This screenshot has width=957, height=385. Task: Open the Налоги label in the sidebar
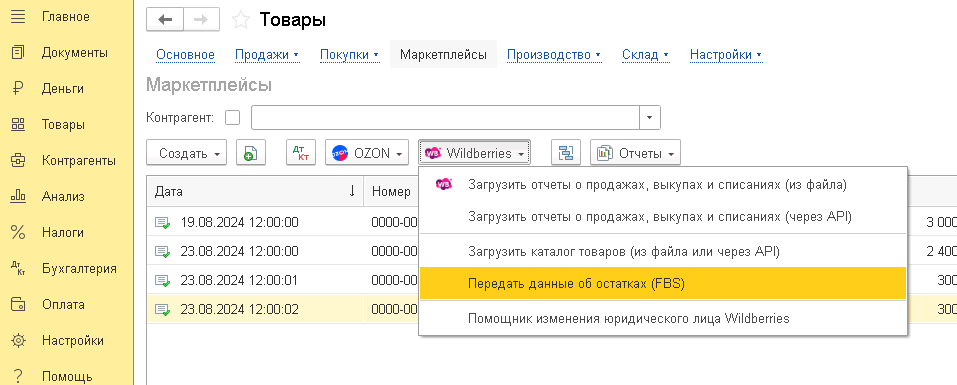point(63,232)
